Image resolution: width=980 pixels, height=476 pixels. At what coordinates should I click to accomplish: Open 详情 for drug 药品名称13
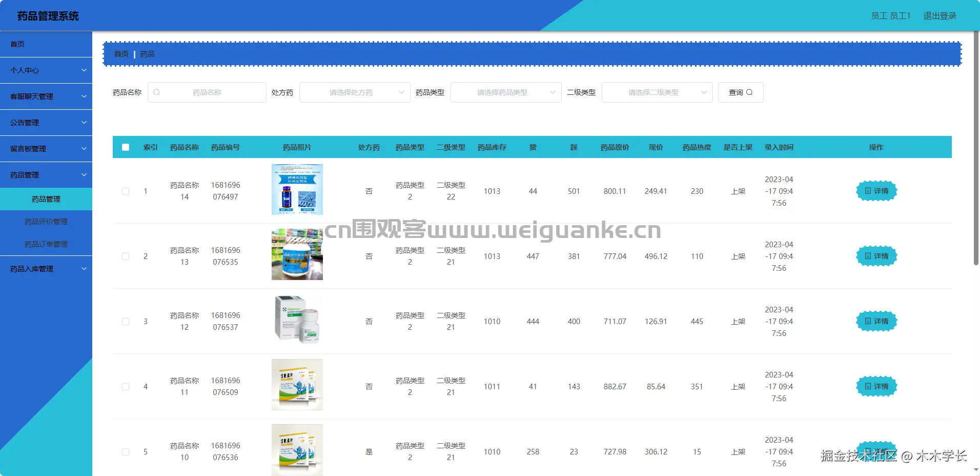pos(876,256)
